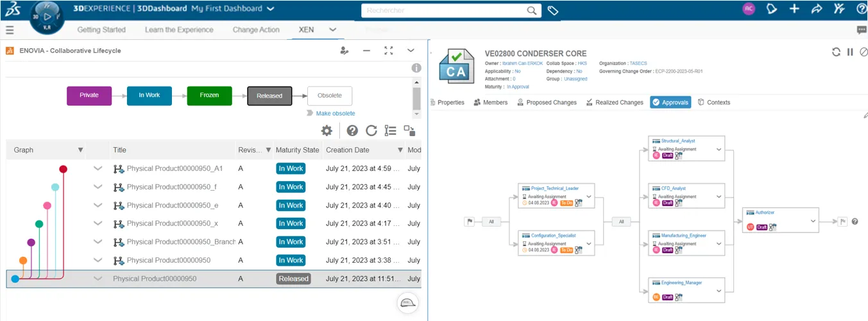Click the share arrow icon in top bar
The image size is (868, 321).
pos(816,9)
